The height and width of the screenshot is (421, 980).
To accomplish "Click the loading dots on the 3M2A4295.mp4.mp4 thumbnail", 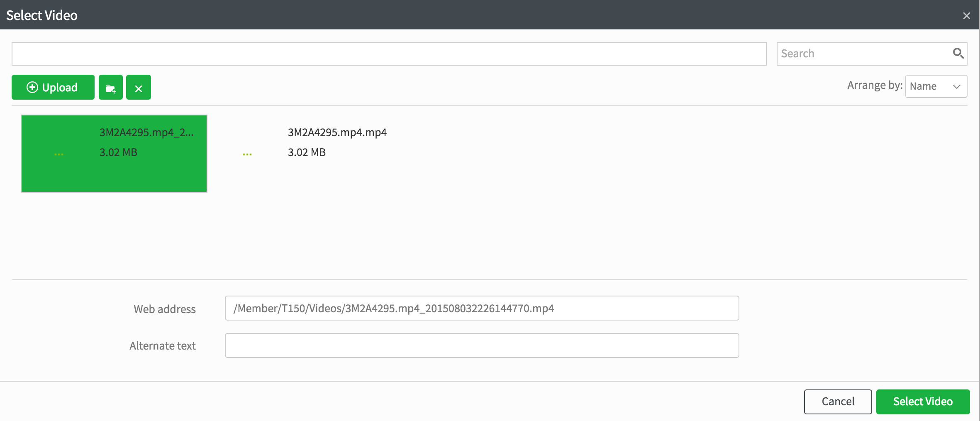I will click(x=247, y=154).
